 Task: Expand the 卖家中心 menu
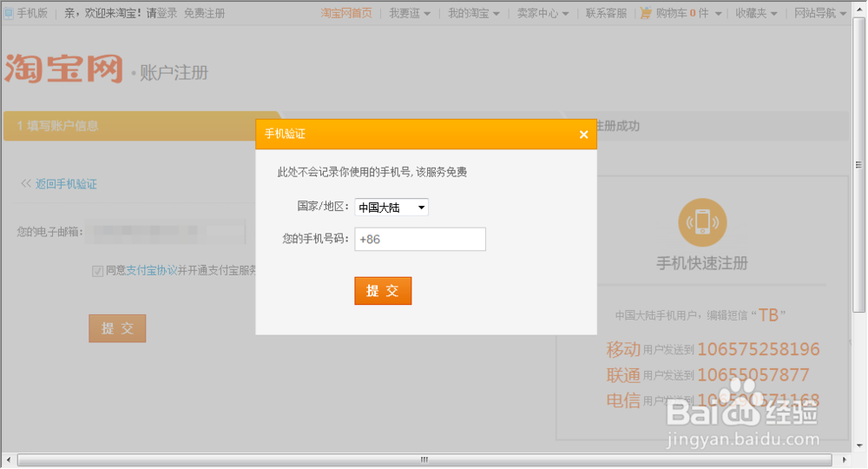(x=543, y=13)
